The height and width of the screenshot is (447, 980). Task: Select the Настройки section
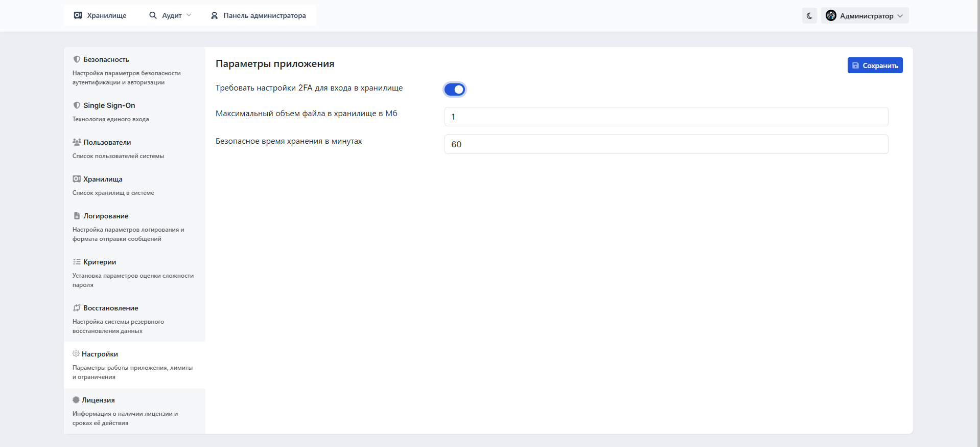pyautogui.click(x=134, y=365)
